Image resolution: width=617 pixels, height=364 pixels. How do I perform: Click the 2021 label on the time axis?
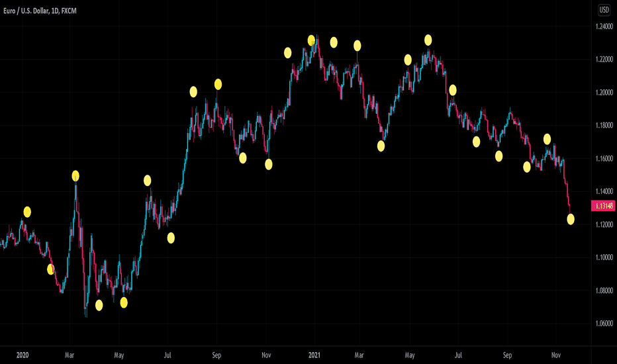point(314,355)
